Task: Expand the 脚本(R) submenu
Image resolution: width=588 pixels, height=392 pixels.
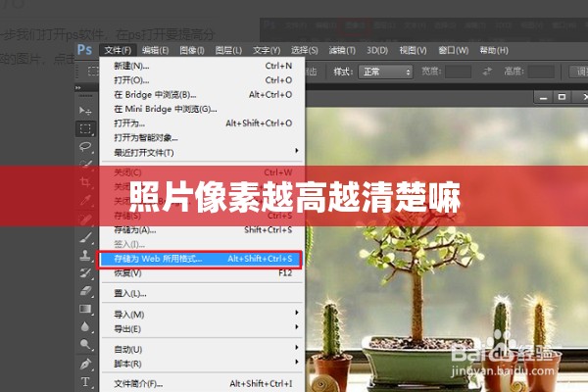Action: tap(202, 364)
